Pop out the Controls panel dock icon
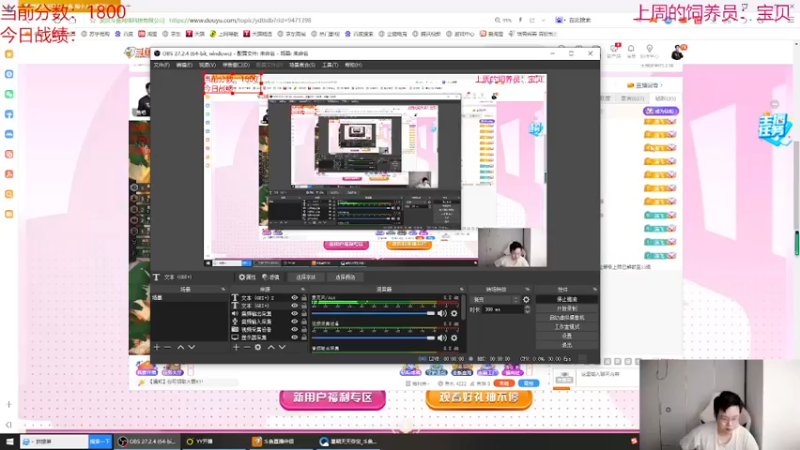800x450 pixels. (594, 289)
